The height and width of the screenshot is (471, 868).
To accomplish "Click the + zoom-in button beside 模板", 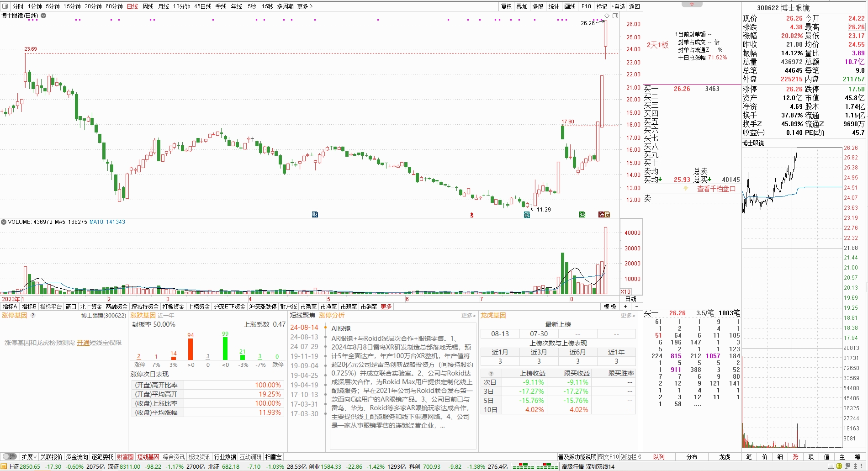I will 626,307.
